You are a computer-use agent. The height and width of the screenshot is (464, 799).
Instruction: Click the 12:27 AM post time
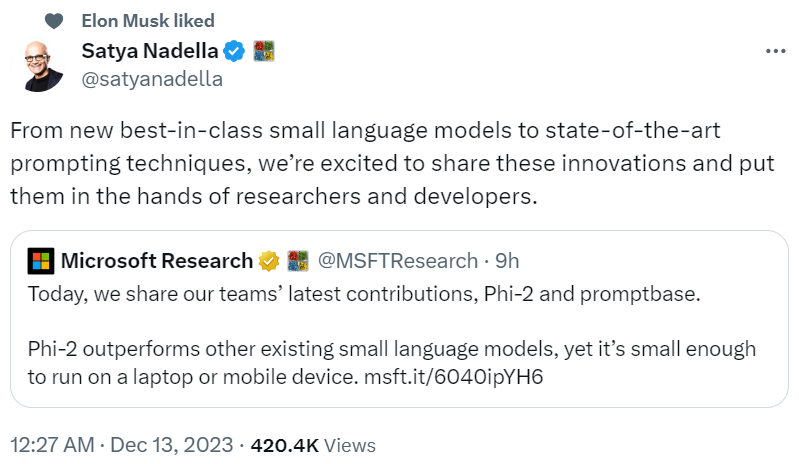pos(50,444)
